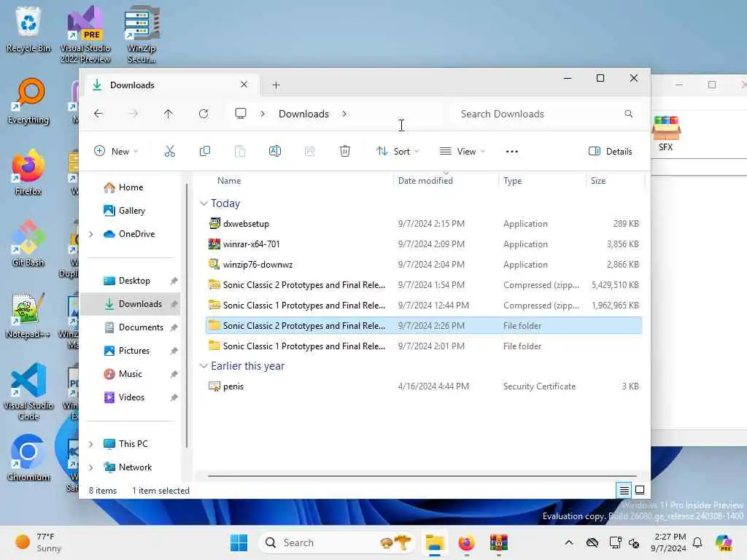Click the WinRAR icon in the taskbar
The height and width of the screenshot is (560, 747).
(499, 542)
